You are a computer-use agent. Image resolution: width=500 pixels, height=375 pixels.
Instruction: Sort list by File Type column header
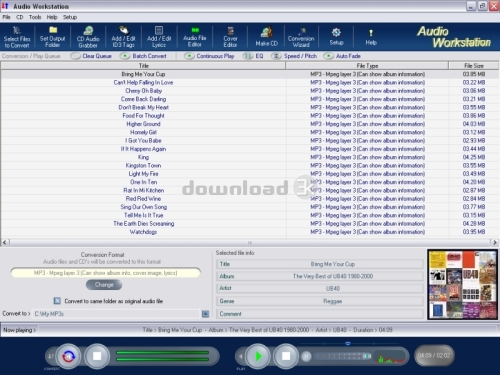pyautogui.click(x=367, y=66)
